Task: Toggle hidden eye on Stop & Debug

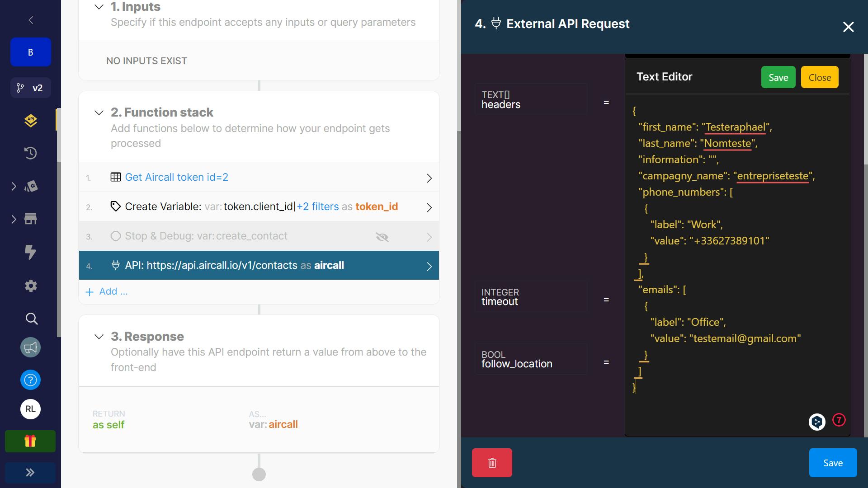Action: pos(382,237)
